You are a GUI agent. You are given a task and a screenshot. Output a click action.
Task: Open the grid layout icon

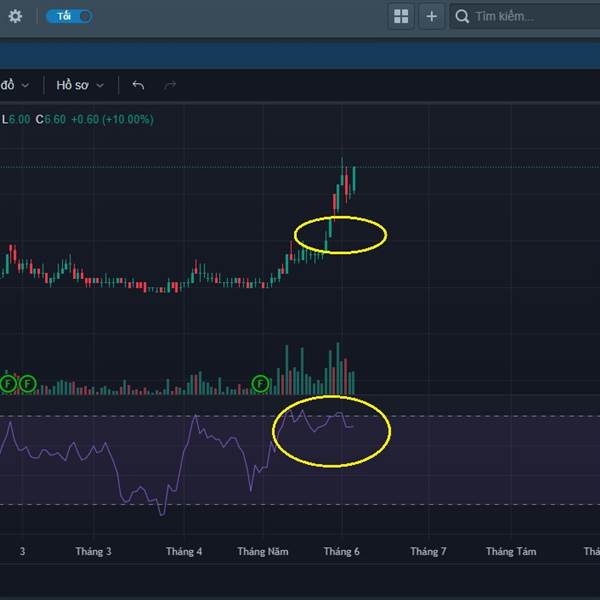click(x=401, y=16)
